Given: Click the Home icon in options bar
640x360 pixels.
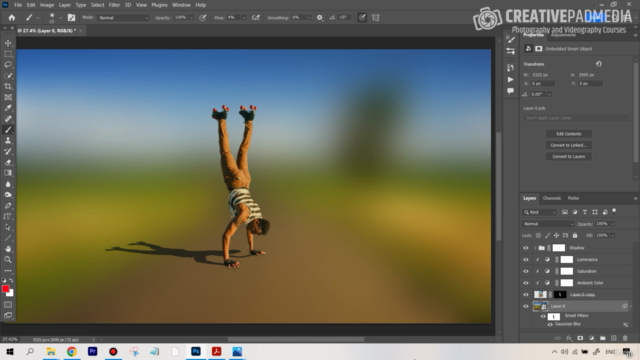Looking at the screenshot, I should click(11, 18).
